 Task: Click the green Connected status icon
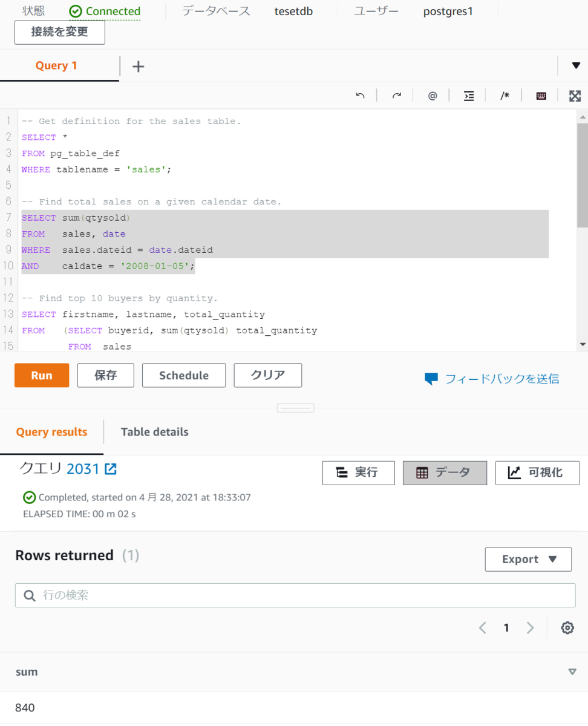pos(76,11)
